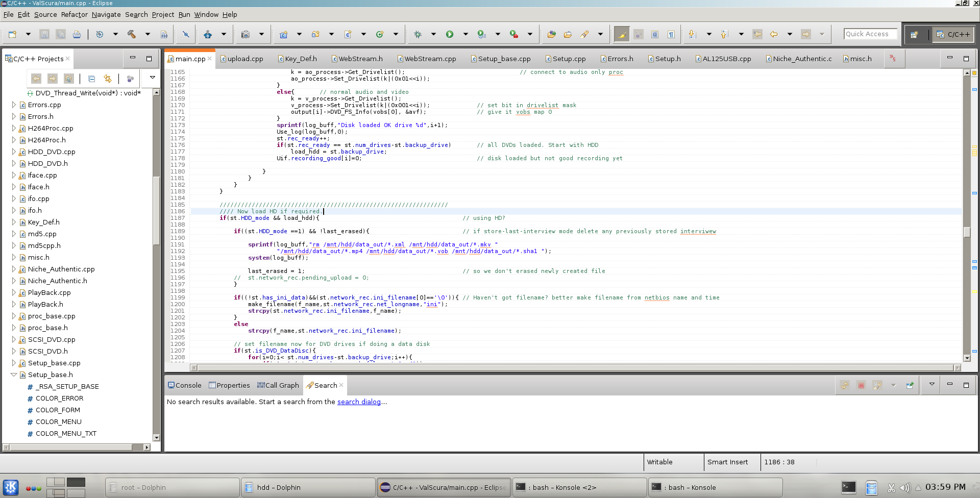Click the Build hammer icon

(132, 34)
